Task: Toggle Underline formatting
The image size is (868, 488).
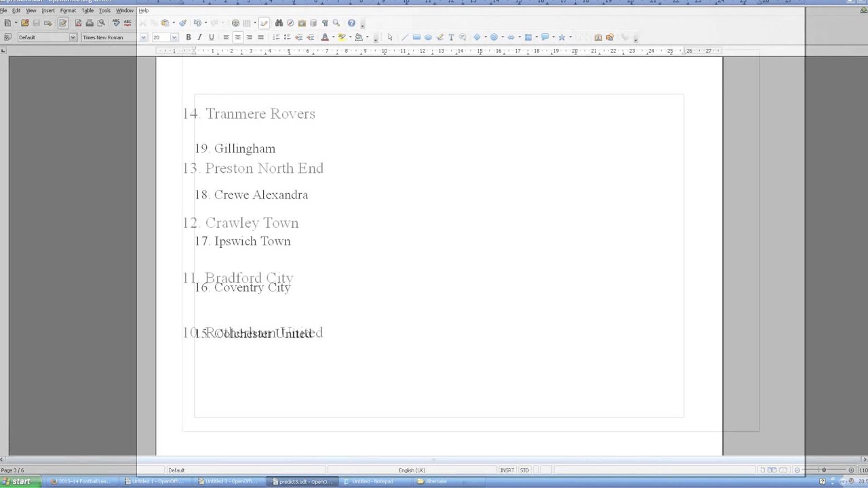Action: (211, 37)
